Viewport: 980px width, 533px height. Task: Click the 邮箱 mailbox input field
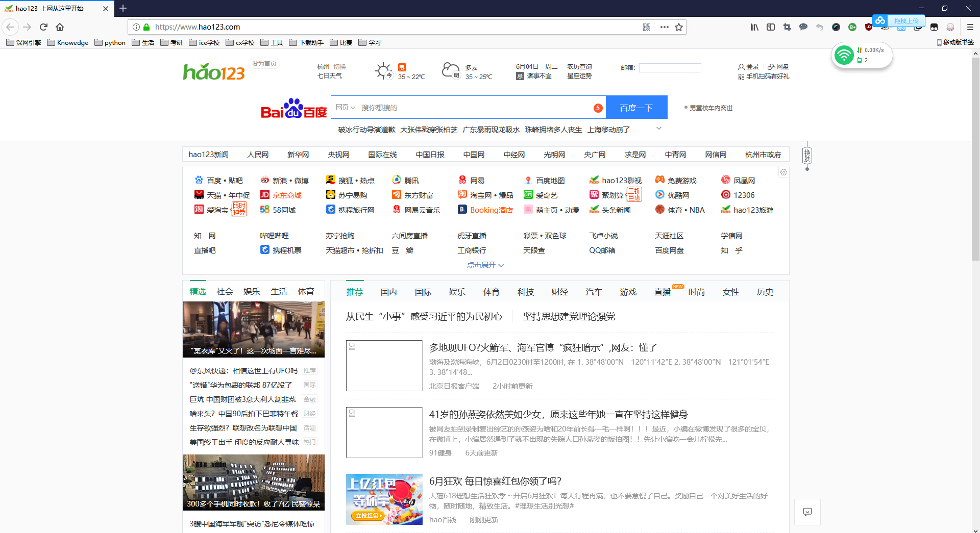click(670, 67)
